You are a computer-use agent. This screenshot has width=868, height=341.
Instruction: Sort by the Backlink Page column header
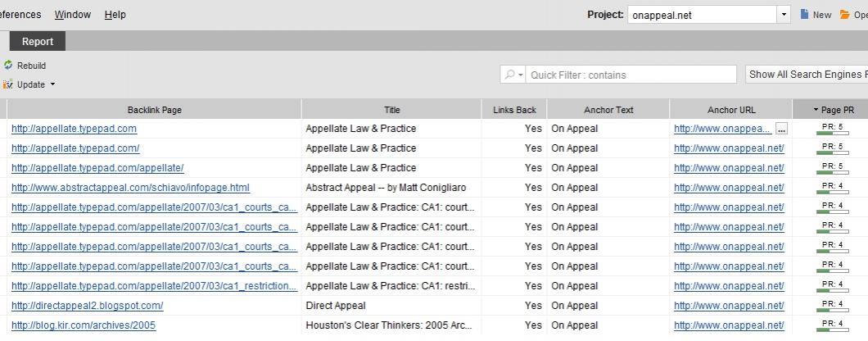pyautogui.click(x=154, y=110)
